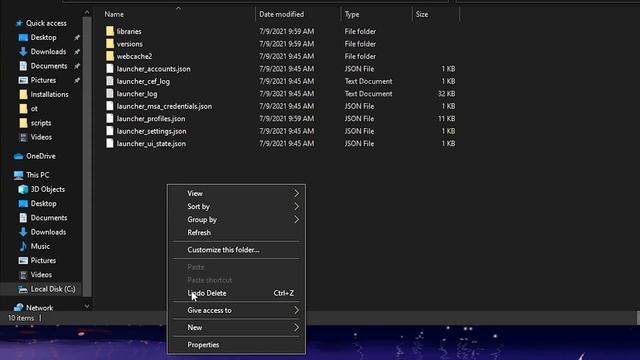Open Documents under This PC
640x360 pixels.
49,218
